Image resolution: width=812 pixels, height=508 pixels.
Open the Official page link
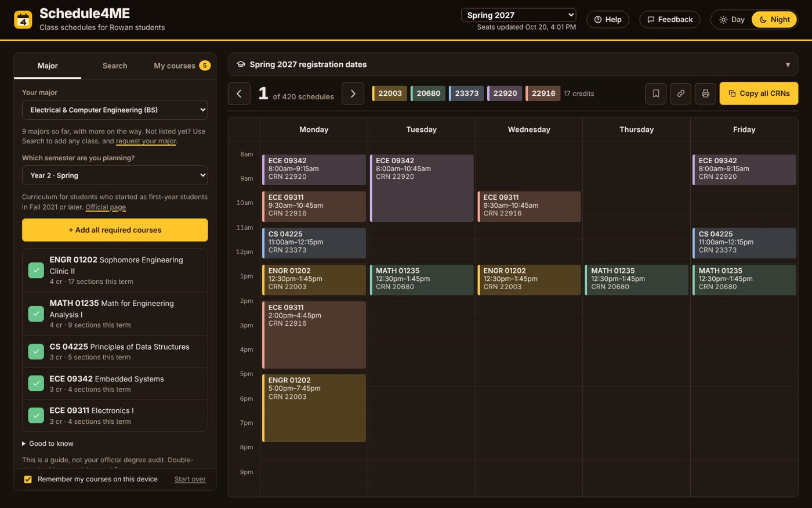coord(106,207)
